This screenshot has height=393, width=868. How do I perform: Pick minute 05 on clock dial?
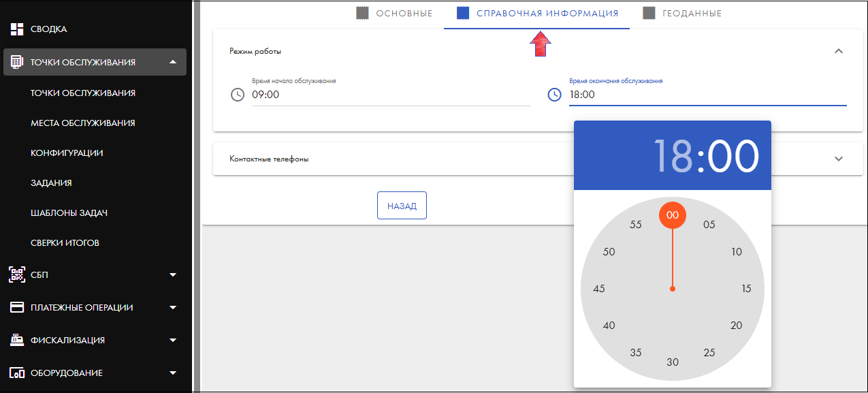(x=709, y=225)
